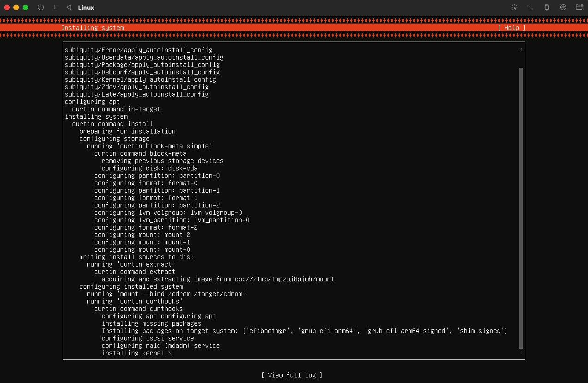Click the 'configuring format: format-0' line
This screenshot has height=383, width=588.
146,183
